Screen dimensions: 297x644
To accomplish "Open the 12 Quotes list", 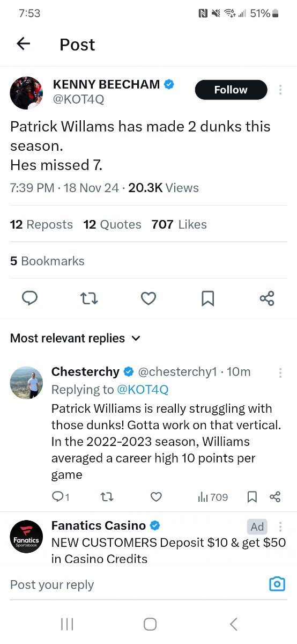I will pos(113,224).
